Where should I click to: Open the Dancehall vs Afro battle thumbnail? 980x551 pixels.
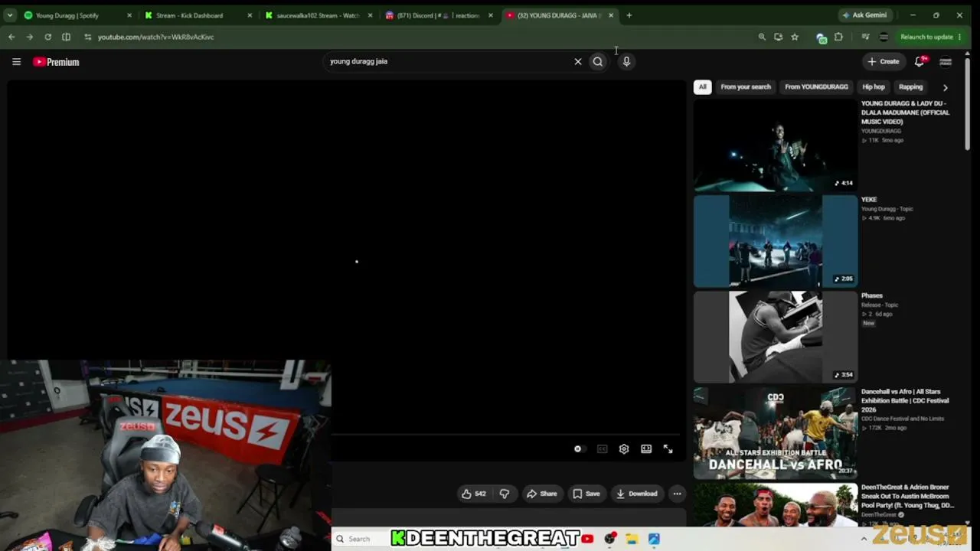pos(776,433)
